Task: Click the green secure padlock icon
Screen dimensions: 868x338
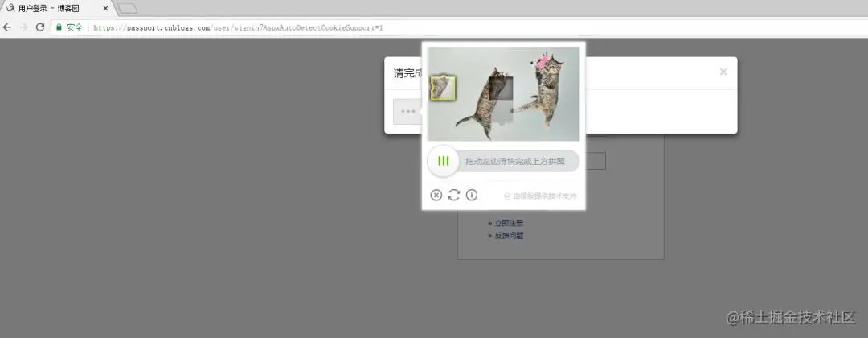Action: pos(59,27)
